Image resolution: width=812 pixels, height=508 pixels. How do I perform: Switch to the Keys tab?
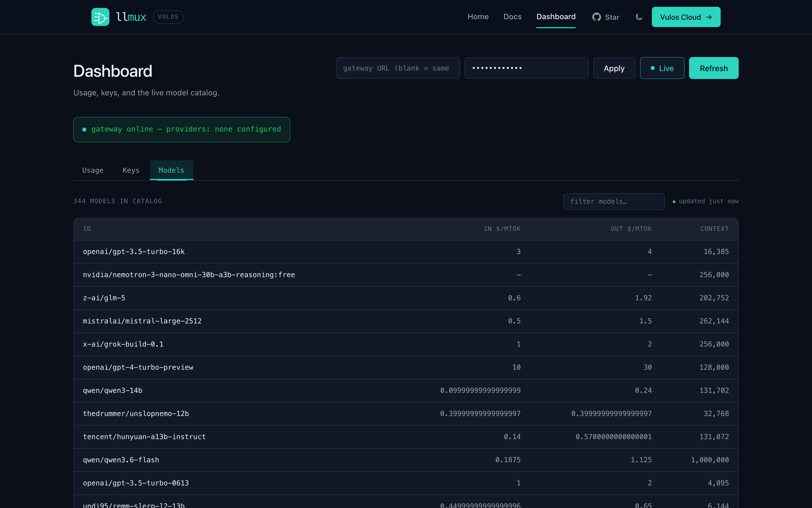[131, 170]
